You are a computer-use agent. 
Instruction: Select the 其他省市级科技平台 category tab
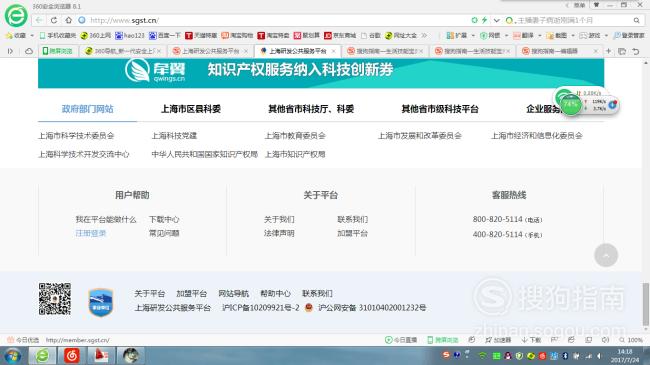(x=440, y=109)
